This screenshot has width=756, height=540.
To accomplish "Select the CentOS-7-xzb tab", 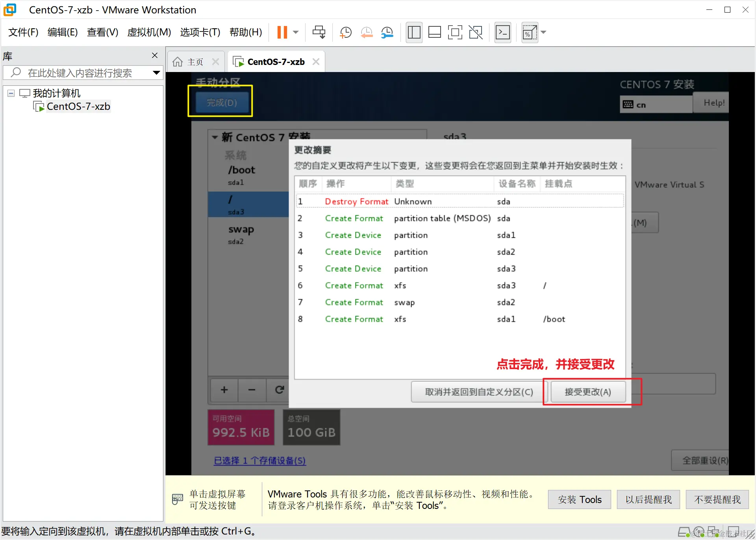I will (x=276, y=62).
